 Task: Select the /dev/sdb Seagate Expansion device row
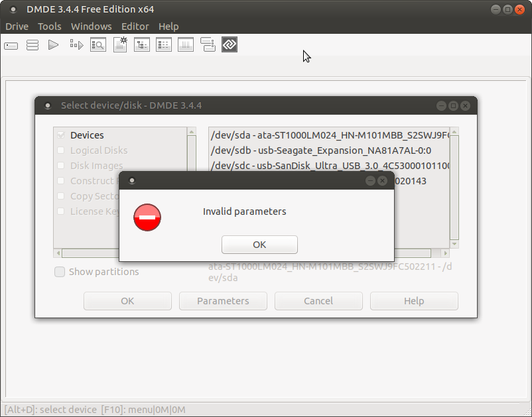point(330,150)
